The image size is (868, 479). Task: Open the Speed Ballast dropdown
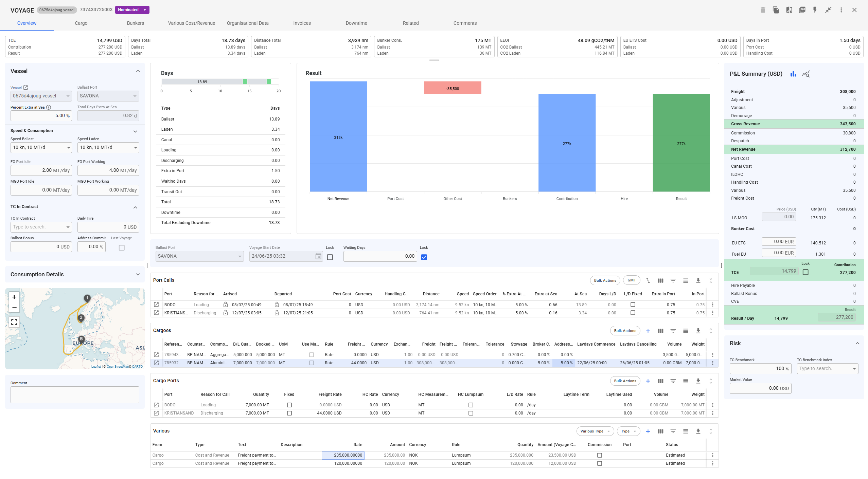(x=41, y=147)
